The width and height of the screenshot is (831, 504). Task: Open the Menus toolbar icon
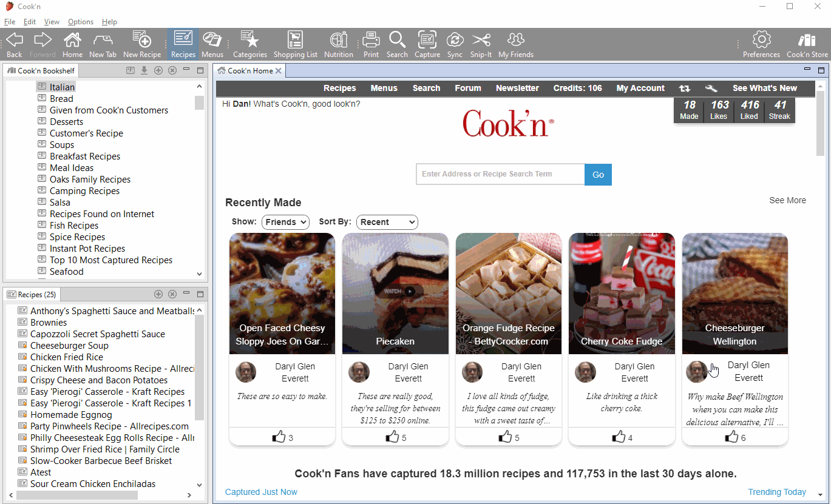pos(212,45)
